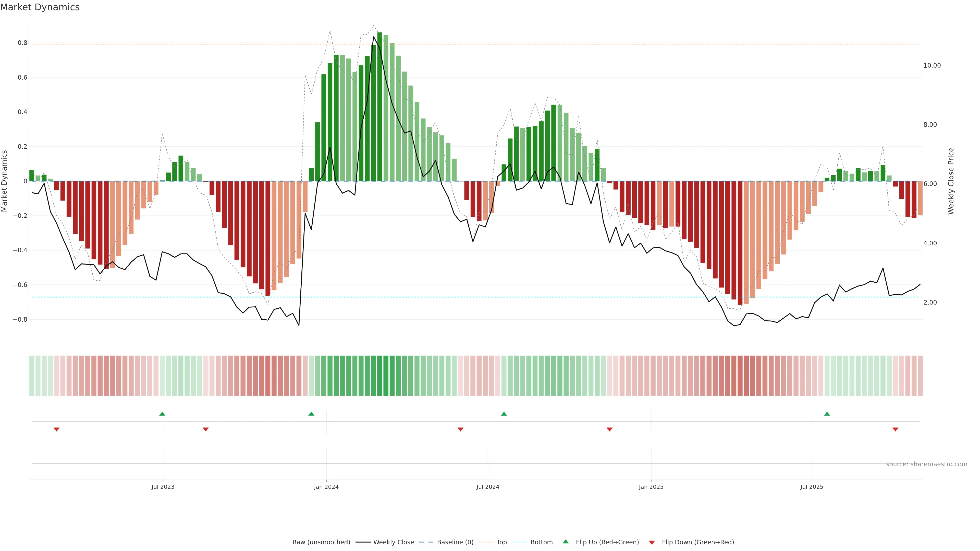Viewport: 980px width, 551px height.
Task: Click the green flip-up marker after Jul 2025
Action: 827,414
